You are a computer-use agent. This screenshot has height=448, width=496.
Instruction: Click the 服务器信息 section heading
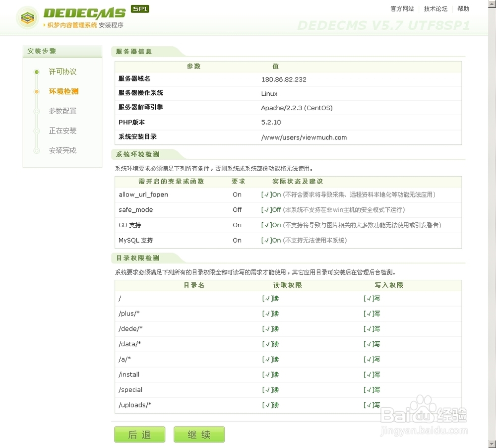[134, 52]
